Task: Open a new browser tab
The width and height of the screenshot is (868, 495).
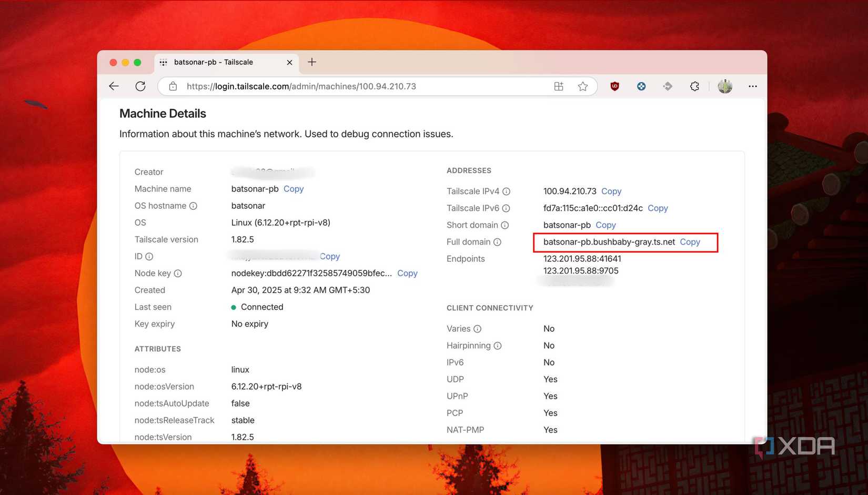Action: click(x=312, y=62)
